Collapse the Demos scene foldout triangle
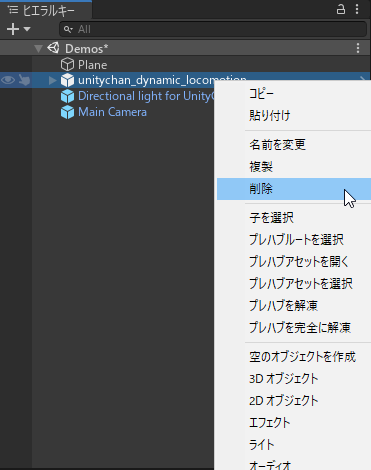Viewport: 371px width, 470px height. (x=39, y=49)
